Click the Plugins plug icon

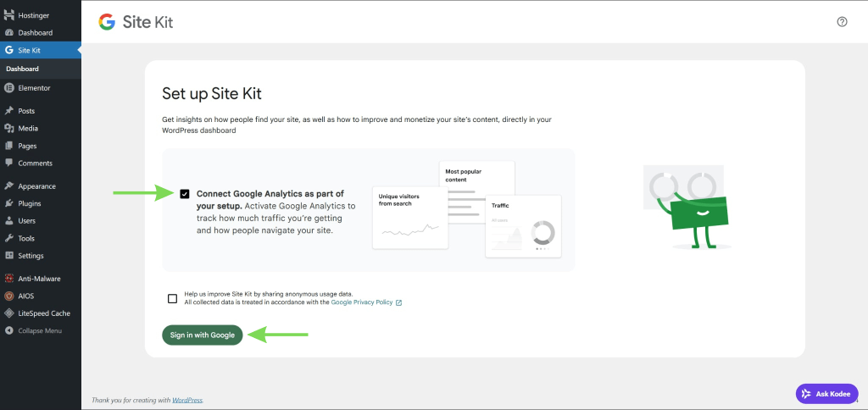point(8,203)
